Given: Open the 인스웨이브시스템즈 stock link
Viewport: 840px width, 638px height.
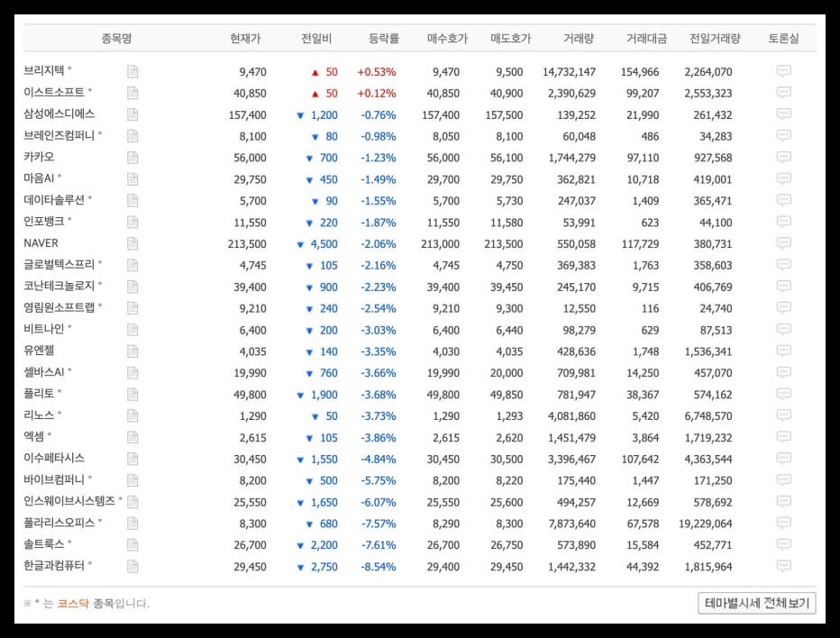Looking at the screenshot, I should [x=69, y=501].
